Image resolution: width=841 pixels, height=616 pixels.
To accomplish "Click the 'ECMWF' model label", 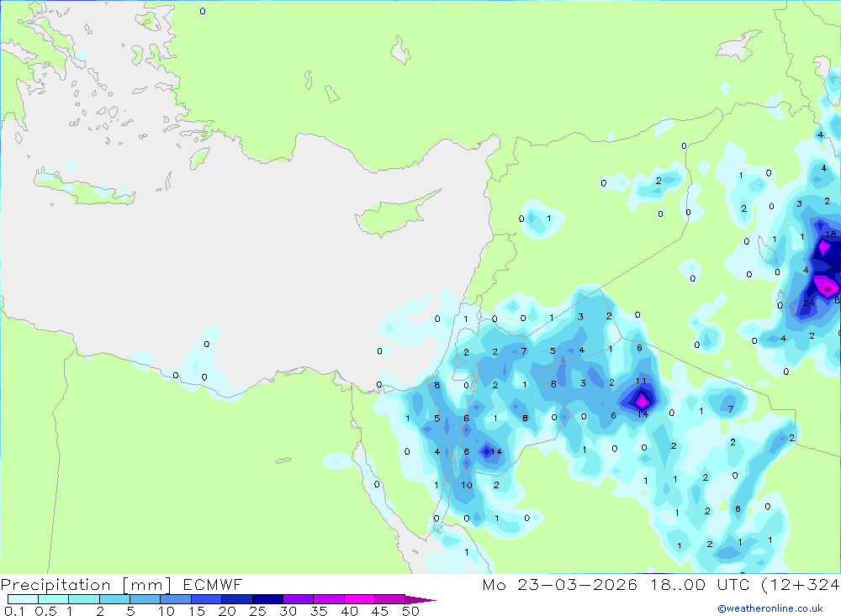I will 213,585.
